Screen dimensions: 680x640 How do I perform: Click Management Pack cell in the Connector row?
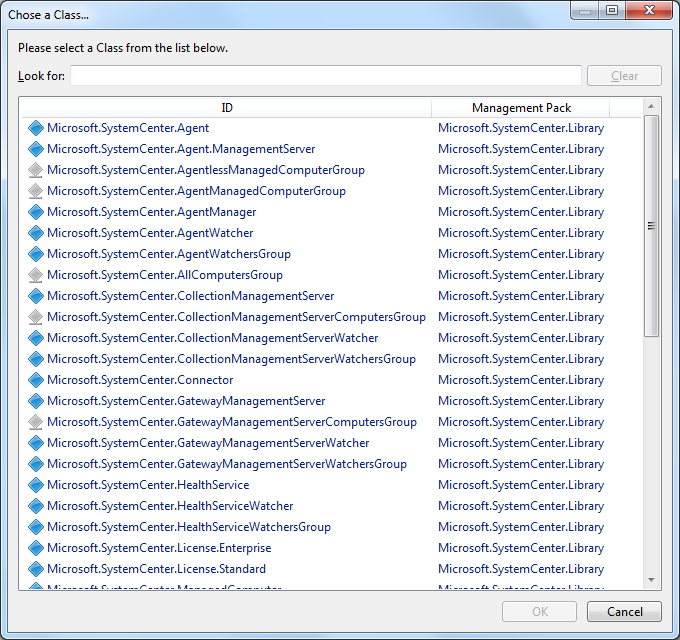point(521,380)
